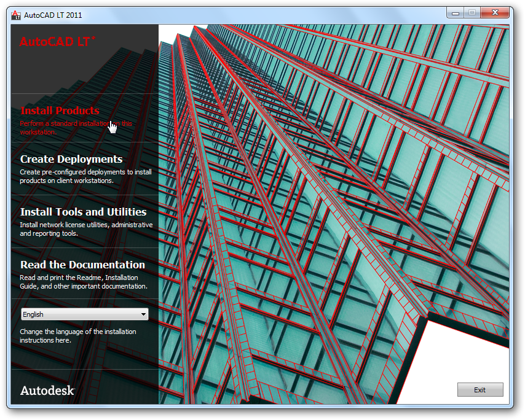525x420 pixels.
Task: Click 'Perform a standard installation on this workstation' text
Action: point(76,128)
